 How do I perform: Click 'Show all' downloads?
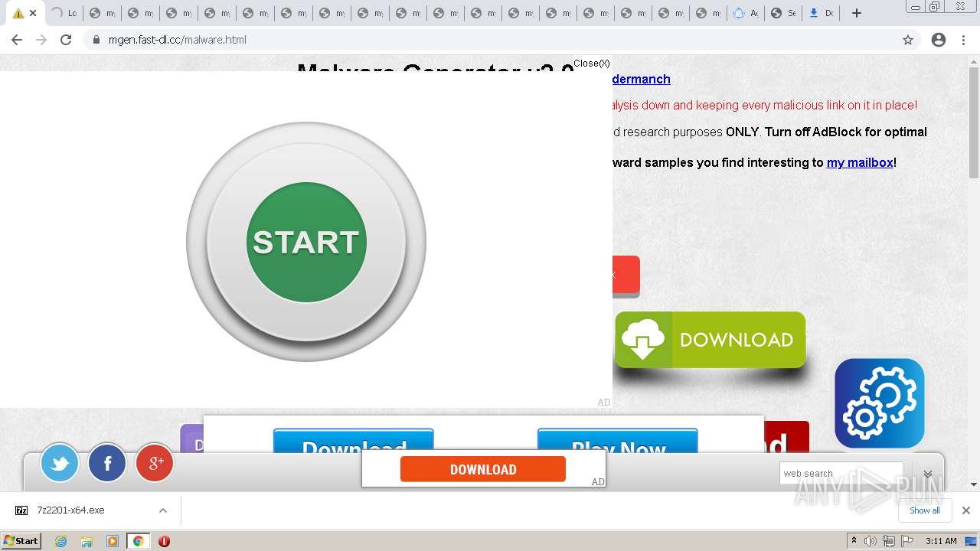pos(925,510)
